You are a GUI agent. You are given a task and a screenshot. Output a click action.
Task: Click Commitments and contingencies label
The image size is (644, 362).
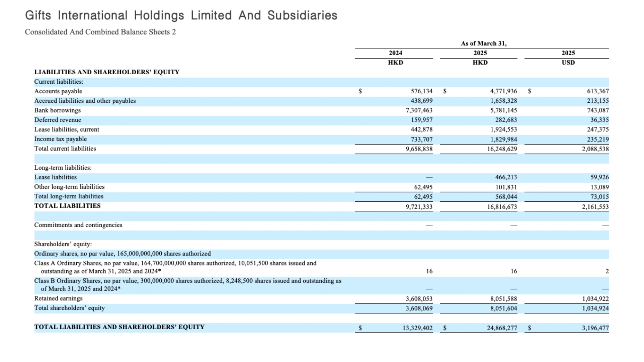tap(78, 225)
